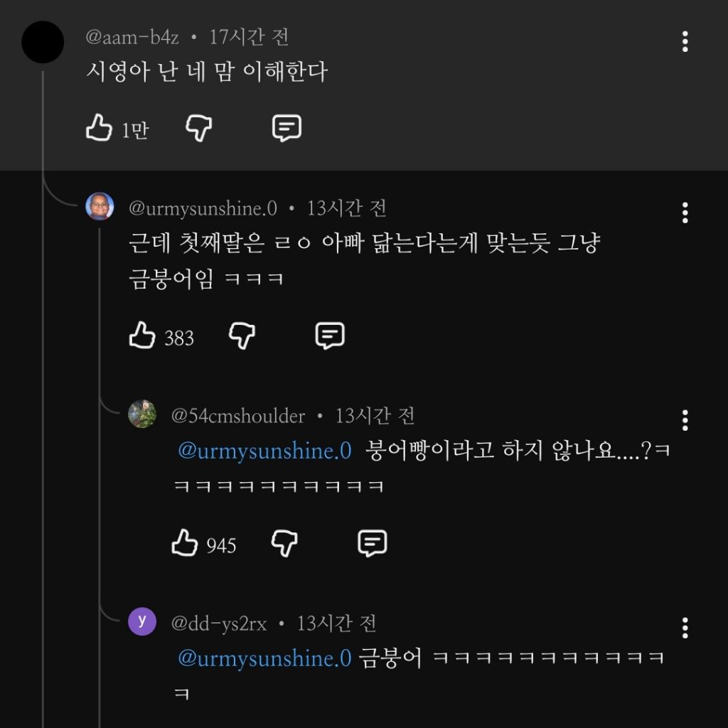Reply to @54cmshoulder's comment

[372, 544]
